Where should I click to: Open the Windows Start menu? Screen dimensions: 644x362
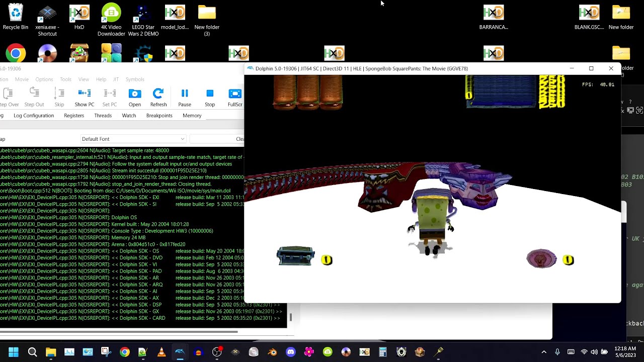[14, 352]
